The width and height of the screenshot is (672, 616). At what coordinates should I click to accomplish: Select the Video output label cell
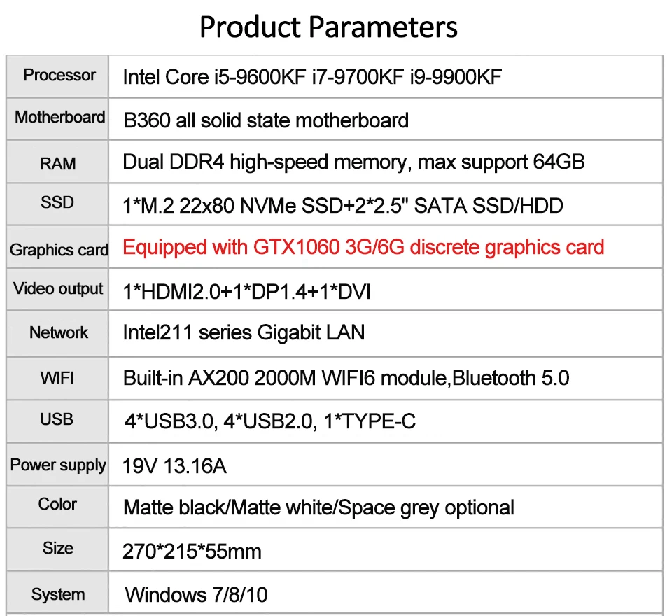(57, 289)
